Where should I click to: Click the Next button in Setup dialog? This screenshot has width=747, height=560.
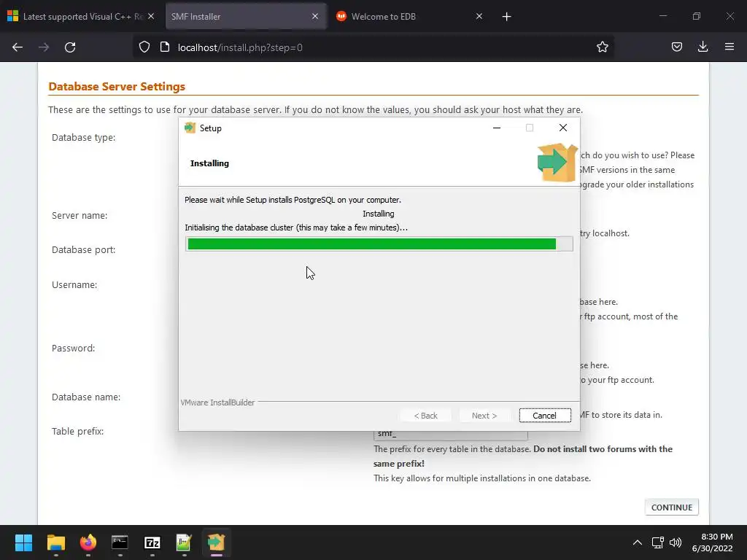click(x=484, y=415)
